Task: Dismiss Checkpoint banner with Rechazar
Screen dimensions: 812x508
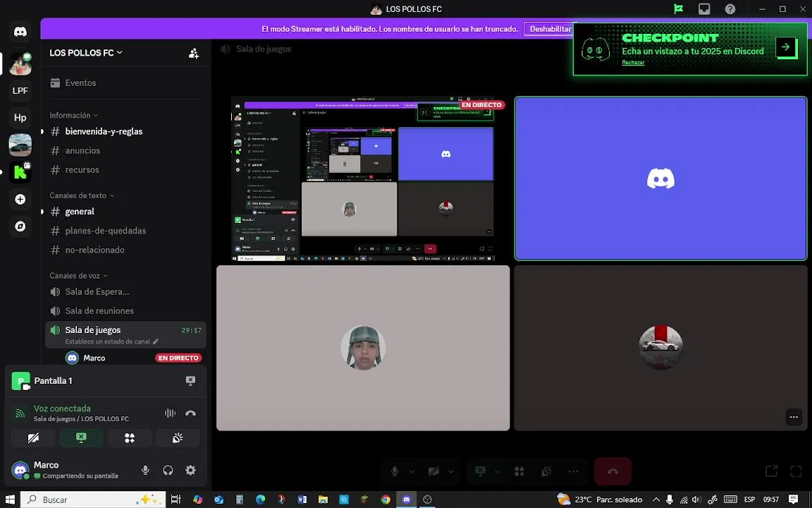Action: click(633, 63)
